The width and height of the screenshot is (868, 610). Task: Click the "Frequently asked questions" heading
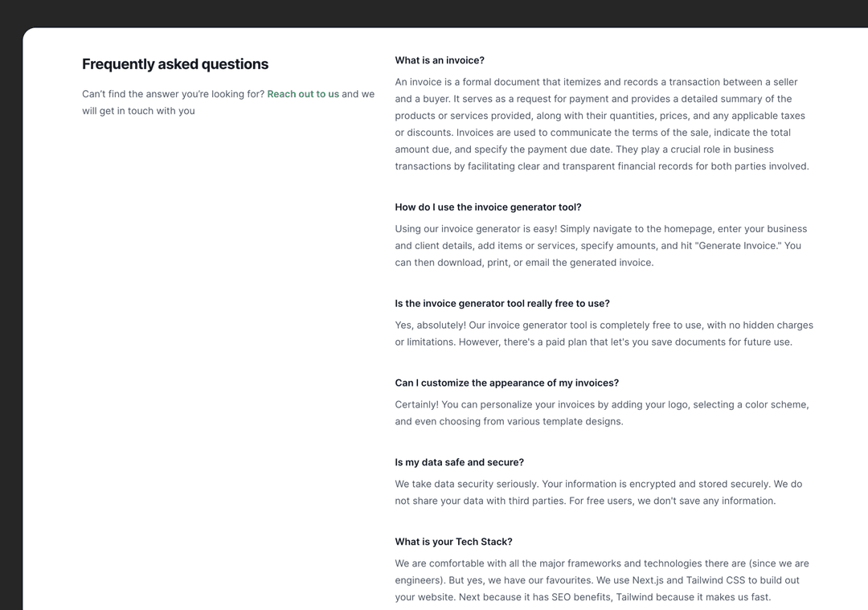pos(175,64)
